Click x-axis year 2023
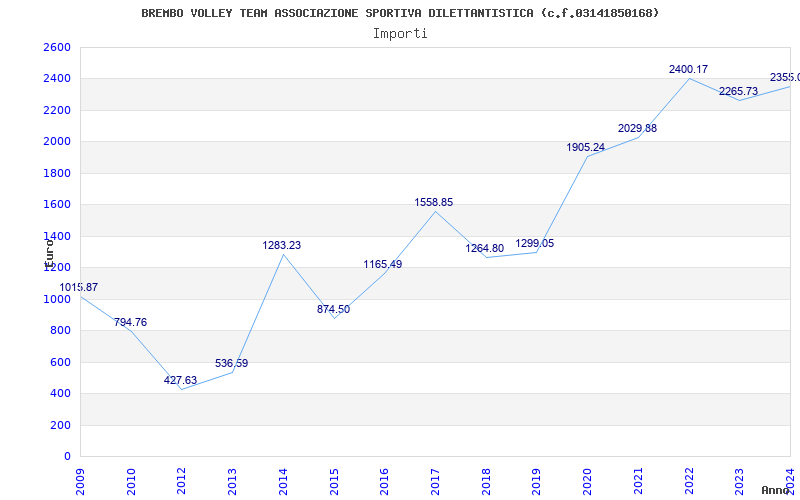Image resolution: width=800 pixels, height=500 pixels. (x=740, y=481)
